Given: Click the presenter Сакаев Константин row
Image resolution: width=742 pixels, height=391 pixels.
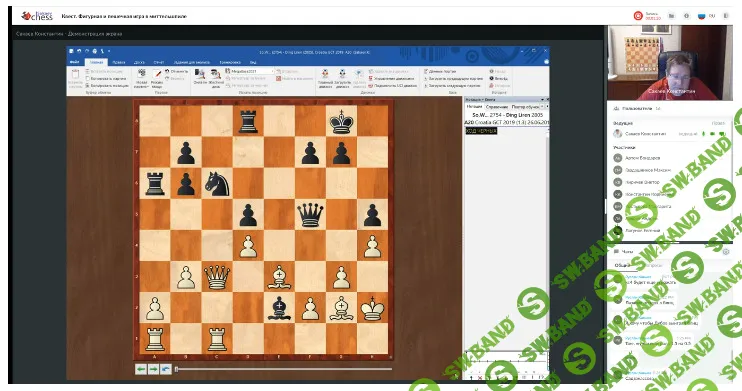Looking at the screenshot, I should pos(669,134).
